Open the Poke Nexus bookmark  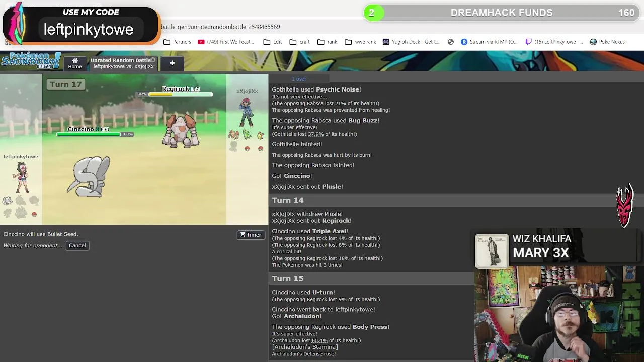(607, 42)
